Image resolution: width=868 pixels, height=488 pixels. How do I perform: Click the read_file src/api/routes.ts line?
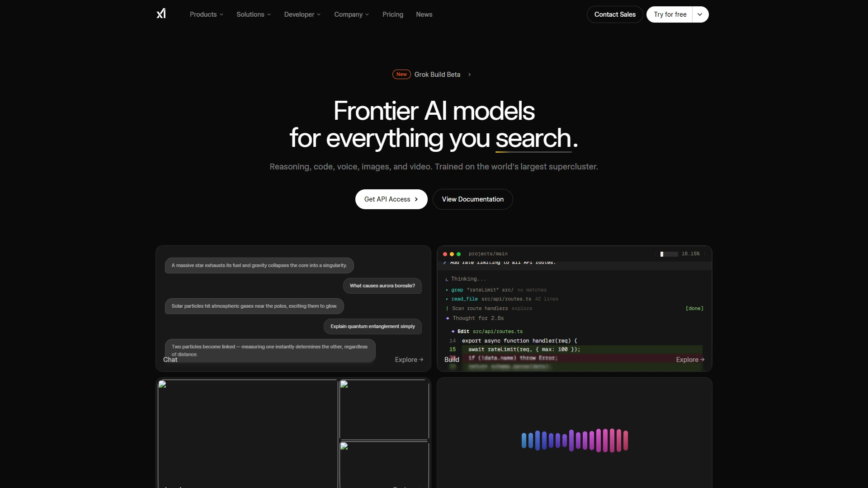[x=502, y=299]
